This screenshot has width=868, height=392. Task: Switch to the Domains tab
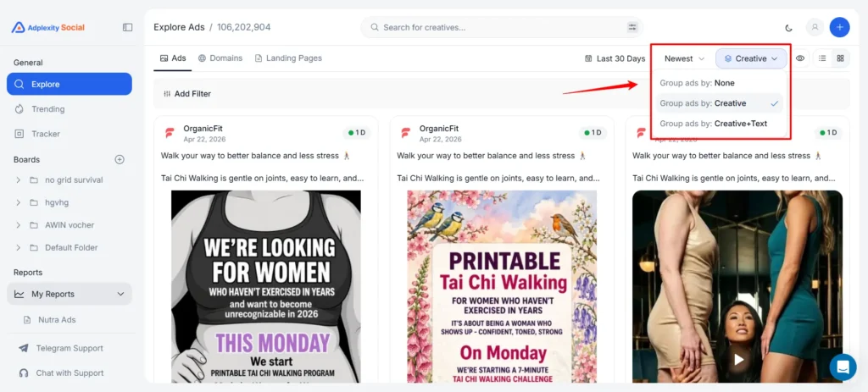(x=220, y=58)
